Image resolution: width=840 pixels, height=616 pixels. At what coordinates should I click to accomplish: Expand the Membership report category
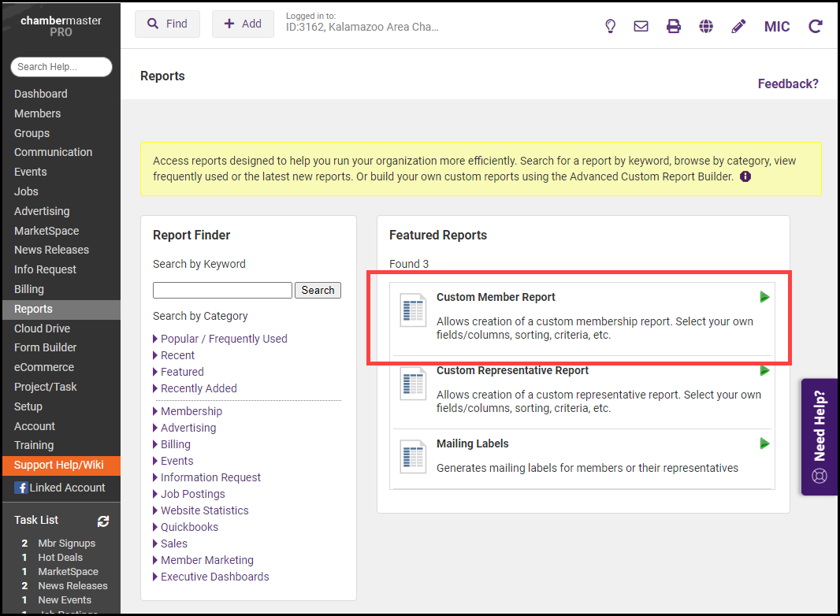click(x=191, y=411)
